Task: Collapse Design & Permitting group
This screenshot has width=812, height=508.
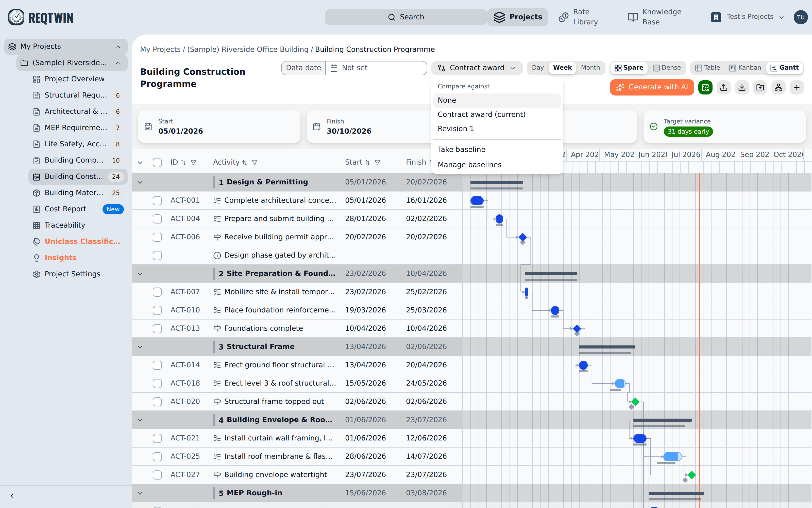Action: pos(140,182)
